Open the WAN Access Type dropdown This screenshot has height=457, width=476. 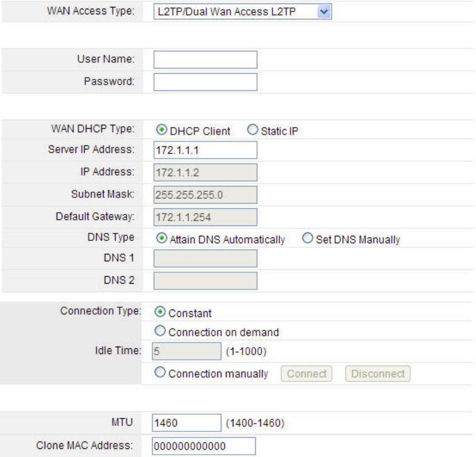[243, 11]
